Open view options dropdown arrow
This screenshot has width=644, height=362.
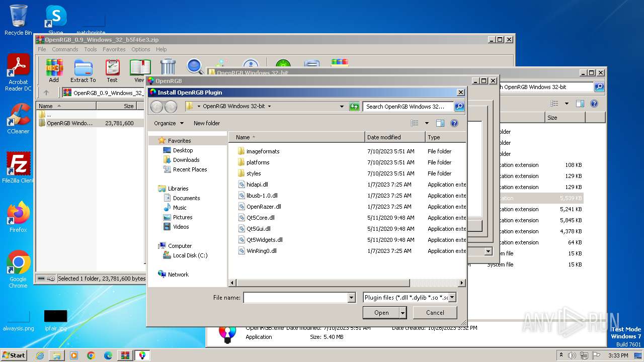coord(427,123)
